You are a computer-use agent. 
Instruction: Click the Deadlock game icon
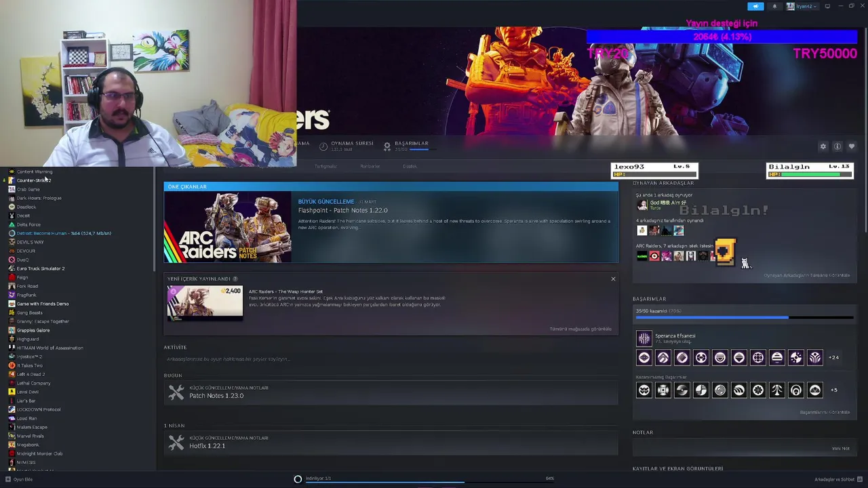click(x=12, y=207)
